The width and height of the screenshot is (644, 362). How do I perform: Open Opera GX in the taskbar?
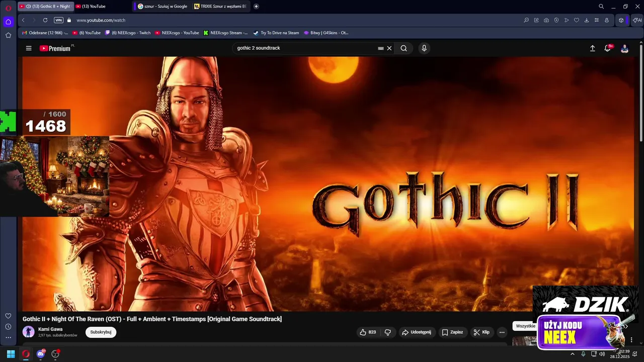click(26, 354)
